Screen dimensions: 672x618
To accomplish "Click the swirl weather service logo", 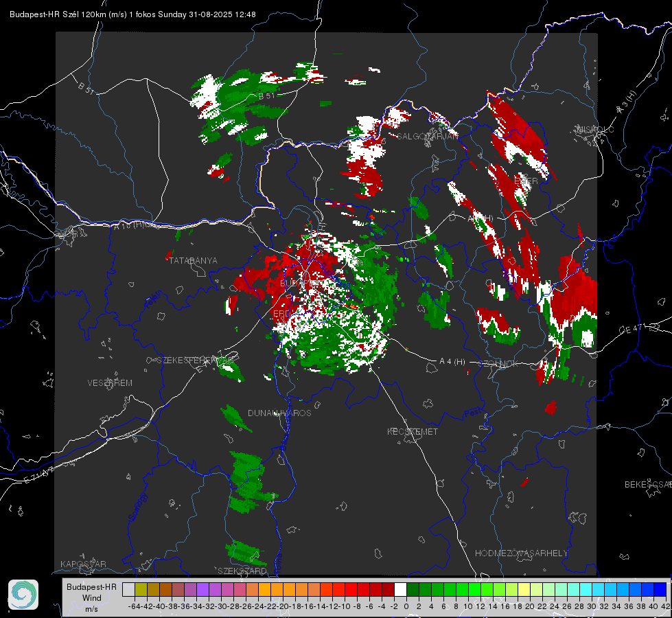I will pyautogui.click(x=23, y=595).
